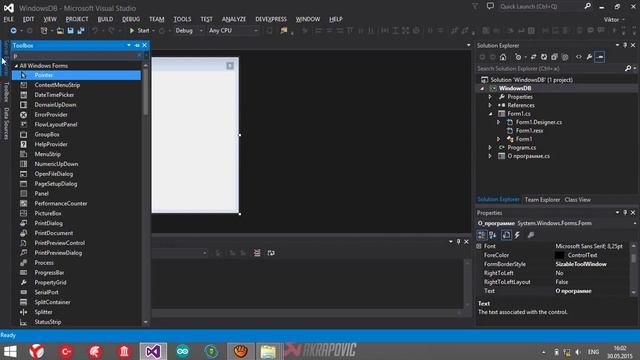Click the Undo toolbar icon
The height and width of the screenshot is (360, 640).
click(95, 31)
